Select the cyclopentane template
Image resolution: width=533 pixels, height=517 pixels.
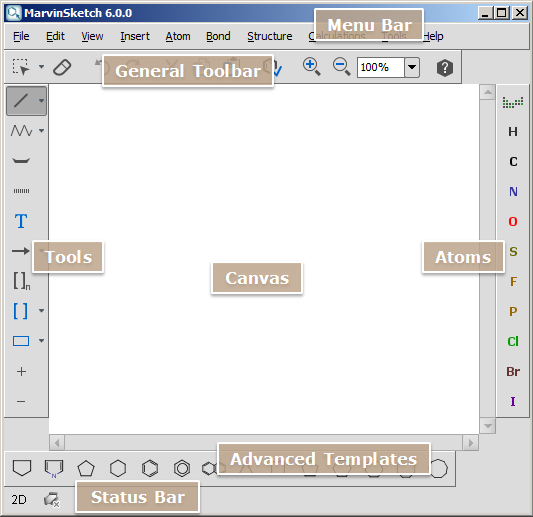point(86,468)
